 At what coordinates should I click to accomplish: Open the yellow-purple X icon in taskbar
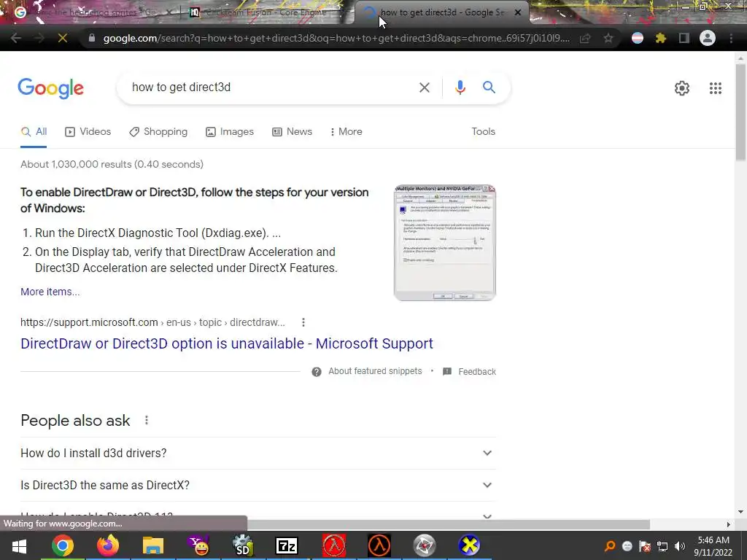coord(469,545)
